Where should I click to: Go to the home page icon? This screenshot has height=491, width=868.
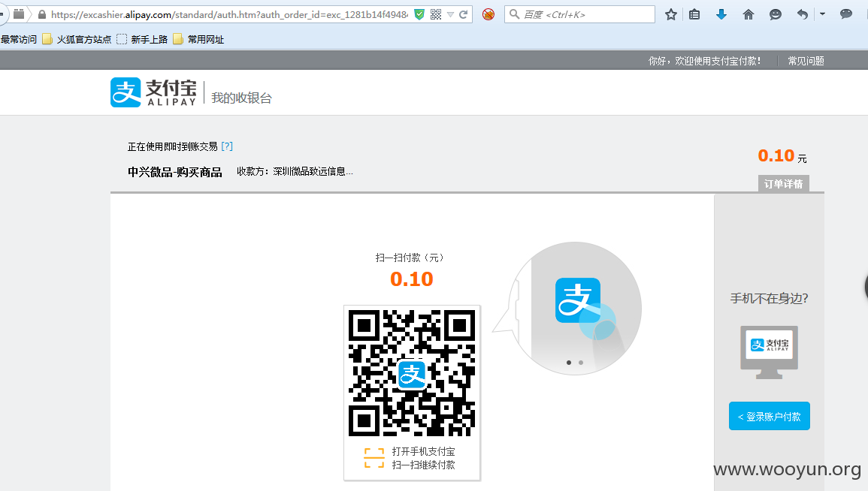pyautogui.click(x=749, y=14)
